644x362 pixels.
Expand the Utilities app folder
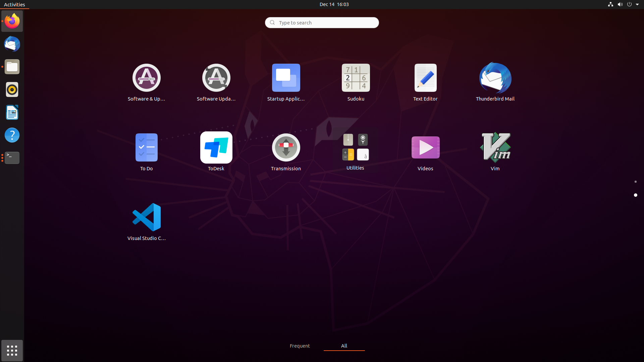pos(356,152)
